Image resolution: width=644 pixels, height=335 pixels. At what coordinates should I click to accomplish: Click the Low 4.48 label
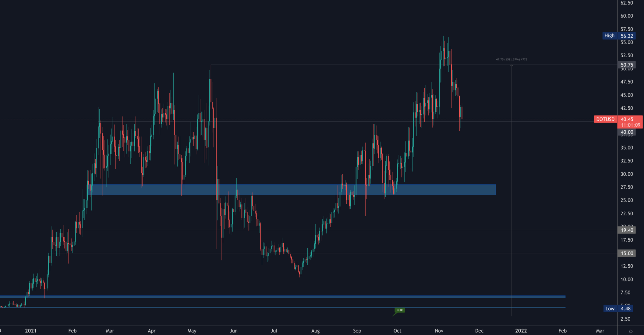coord(610,309)
